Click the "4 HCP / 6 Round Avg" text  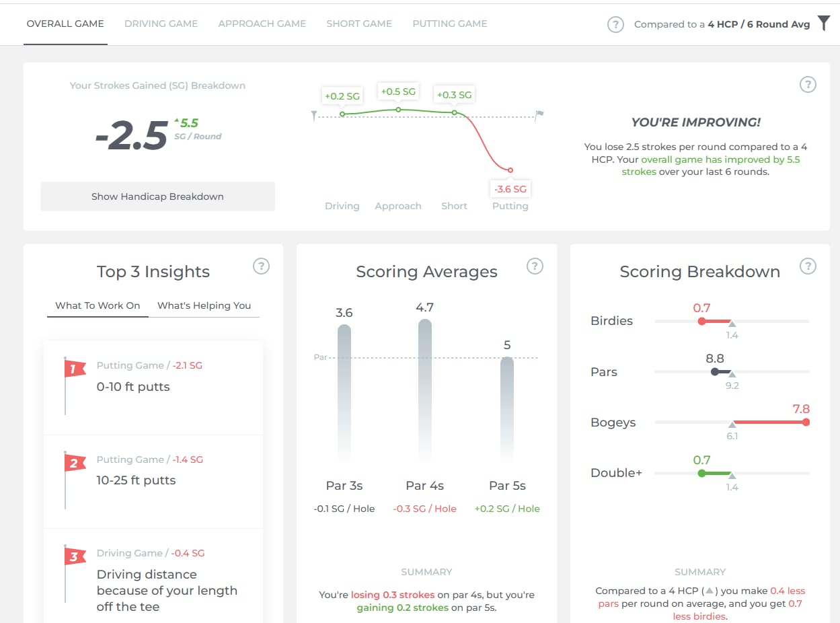[759, 25]
